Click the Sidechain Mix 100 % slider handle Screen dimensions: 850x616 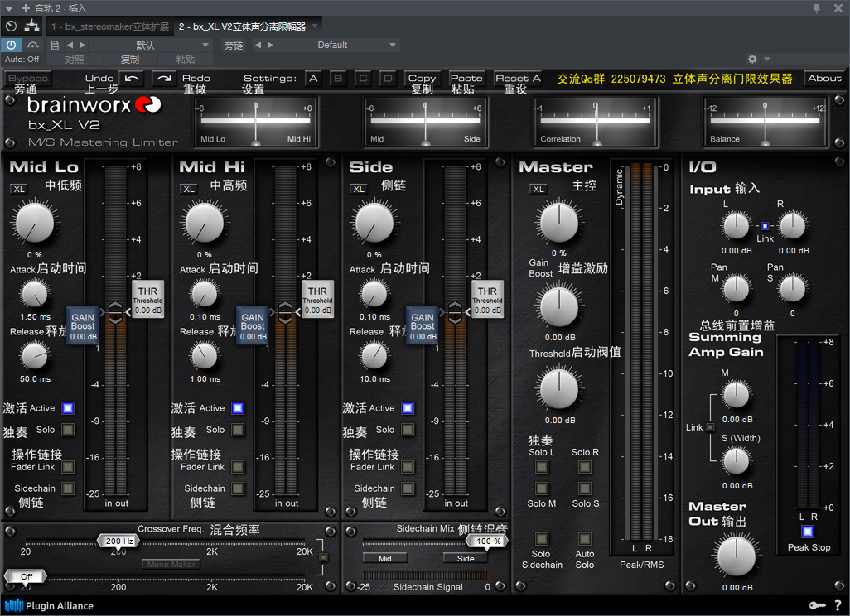pyautogui.click(x=488, y=541)
